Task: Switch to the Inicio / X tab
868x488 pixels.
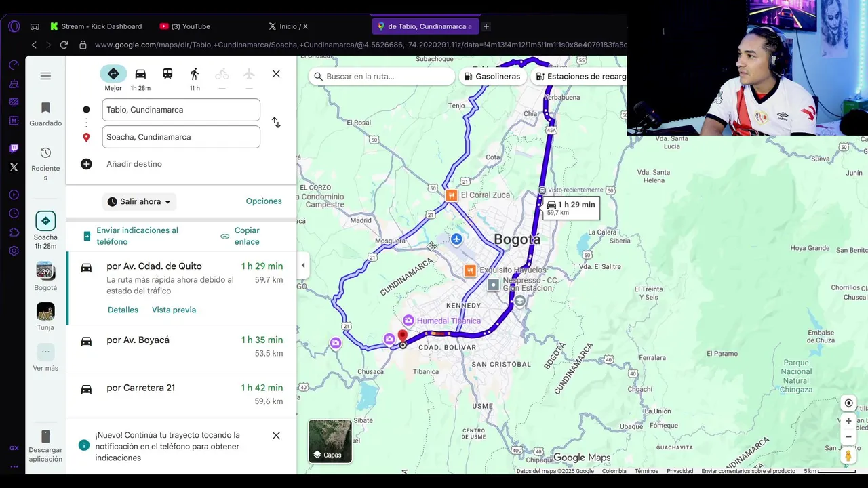Action: pyautogui.click(x=288, y=26)
